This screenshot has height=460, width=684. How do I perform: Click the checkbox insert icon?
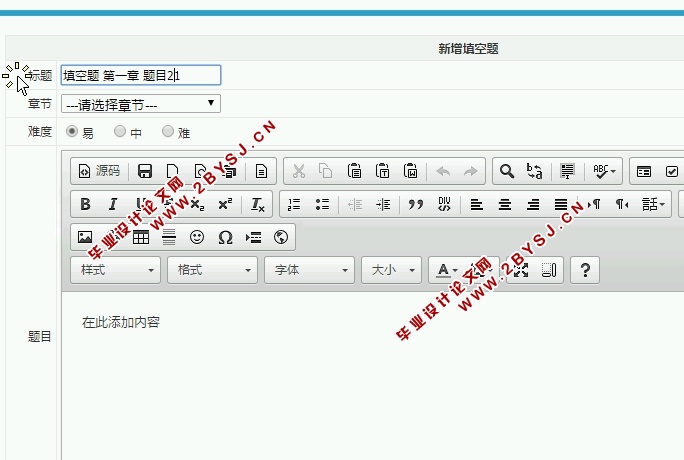click(x=672, y=171)
